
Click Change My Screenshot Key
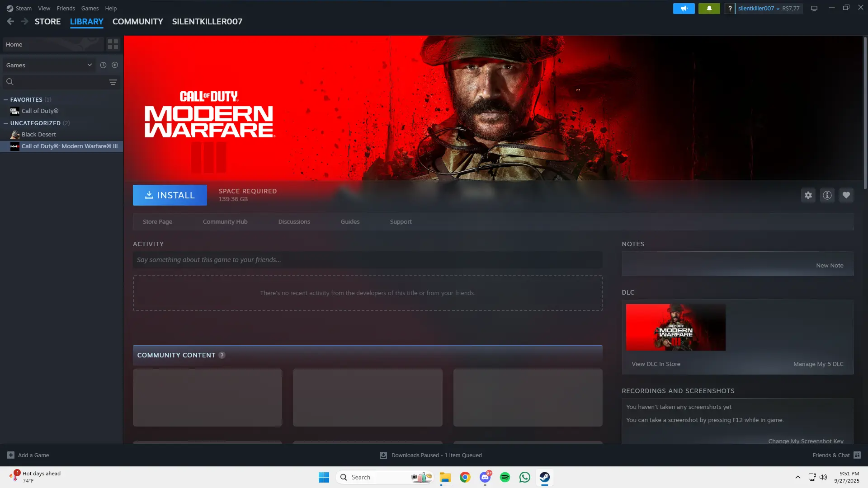click(806, 441)
